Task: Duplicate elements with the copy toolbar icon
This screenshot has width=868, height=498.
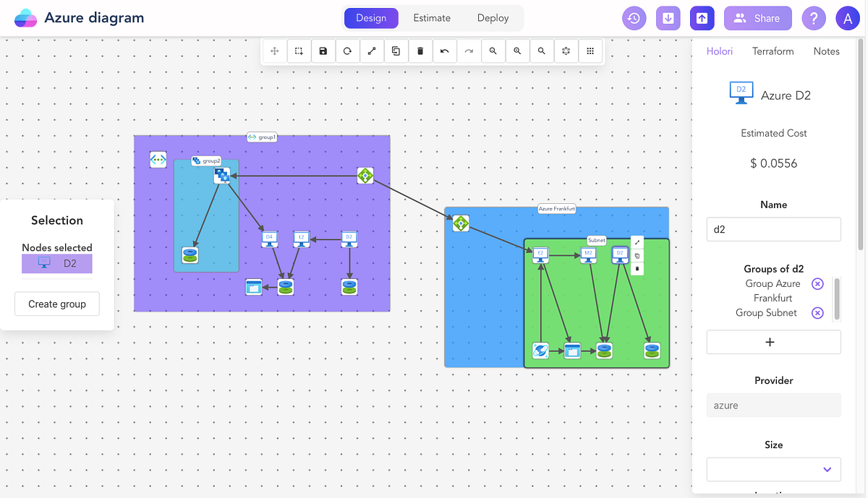Action: tap(396, 51)
